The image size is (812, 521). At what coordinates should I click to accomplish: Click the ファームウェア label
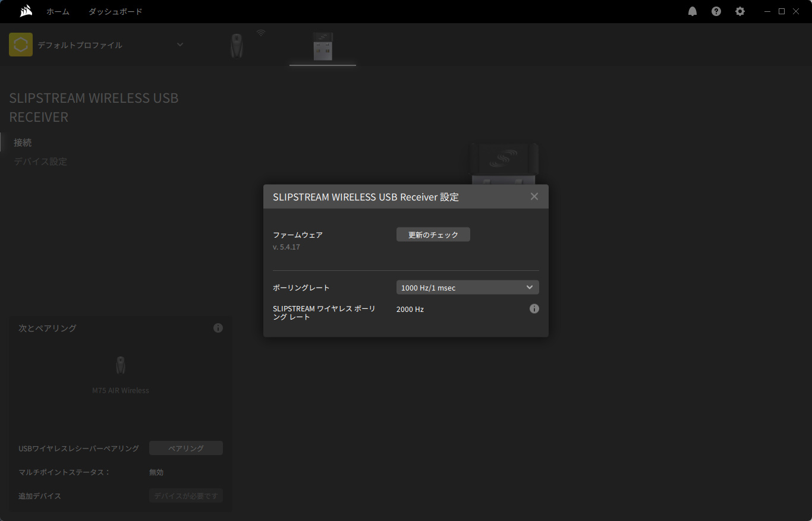pos(298,235)
